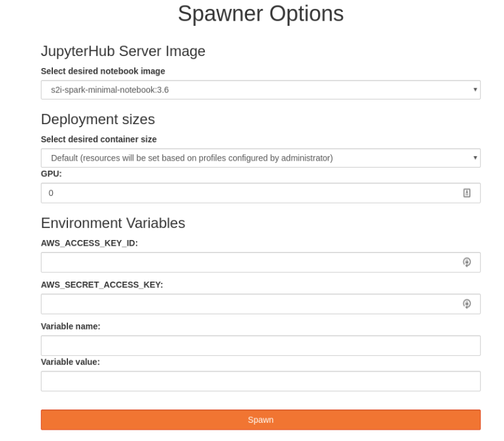Click the "Variable name:" label
This screenshot has width=504, height=441.
(71, 326)
